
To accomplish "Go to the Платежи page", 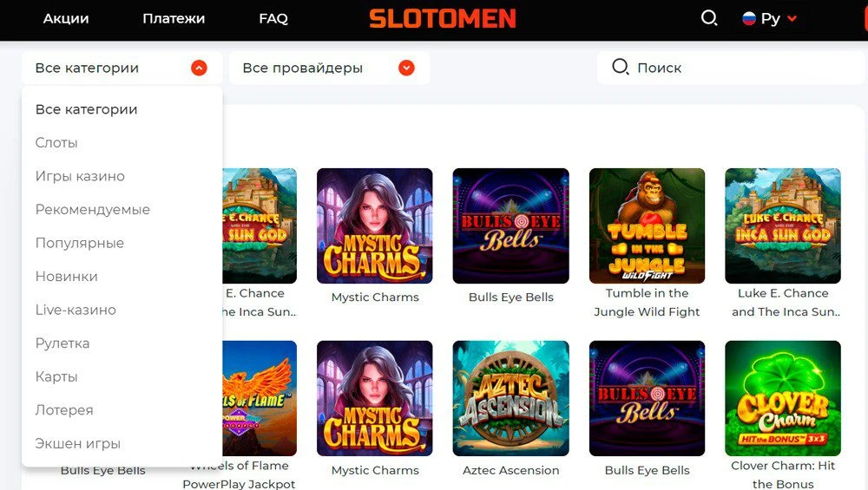I will point(174,19).
